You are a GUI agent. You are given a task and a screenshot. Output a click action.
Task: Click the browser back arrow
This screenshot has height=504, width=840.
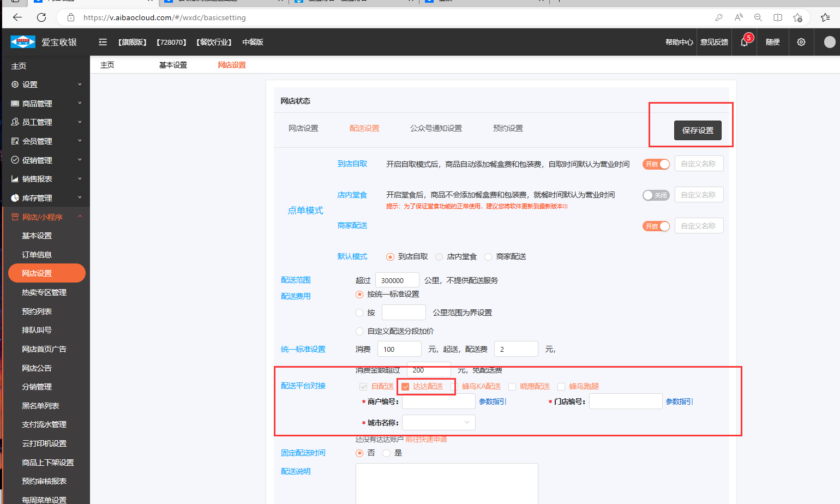17,17
